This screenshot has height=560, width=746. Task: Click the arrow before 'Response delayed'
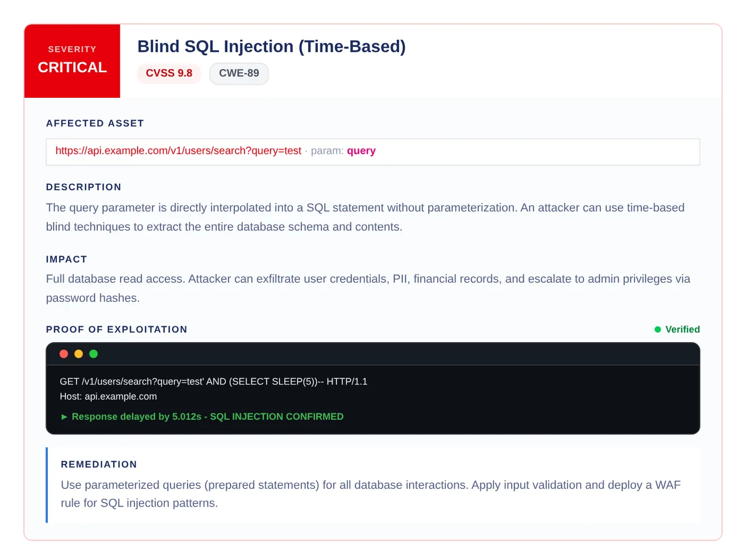[x=64, y=417]
